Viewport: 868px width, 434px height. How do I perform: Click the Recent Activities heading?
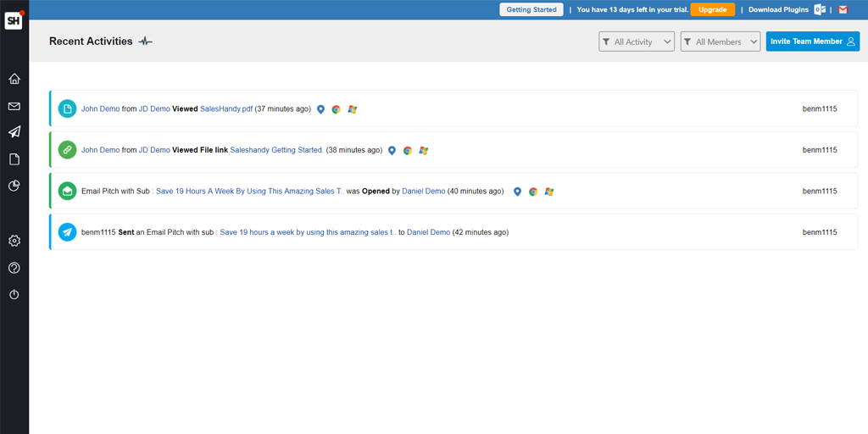pyautogui.click(x=91, y=42)
